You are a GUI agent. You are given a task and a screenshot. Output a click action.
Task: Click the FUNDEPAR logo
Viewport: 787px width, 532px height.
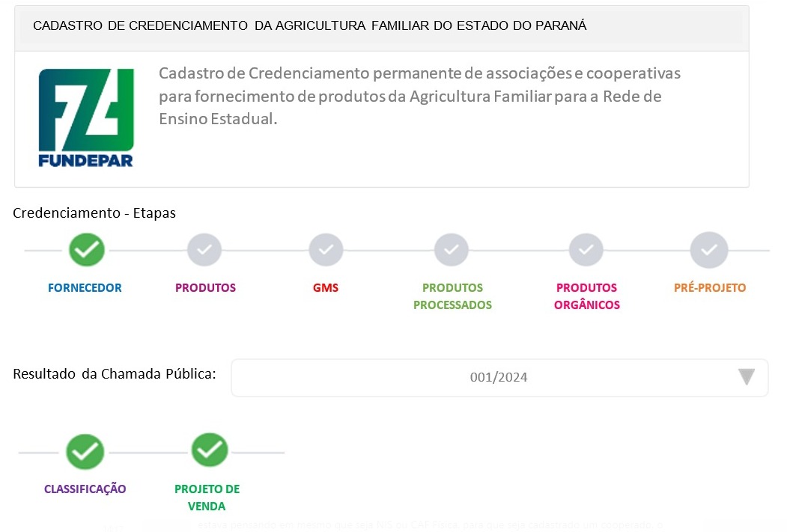[x=86, y=117]
